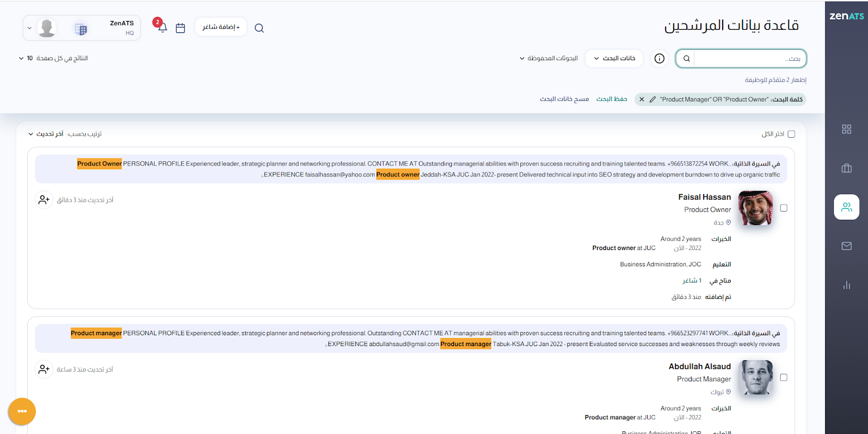Open the calendar icon in top bar

click(181, 28)
